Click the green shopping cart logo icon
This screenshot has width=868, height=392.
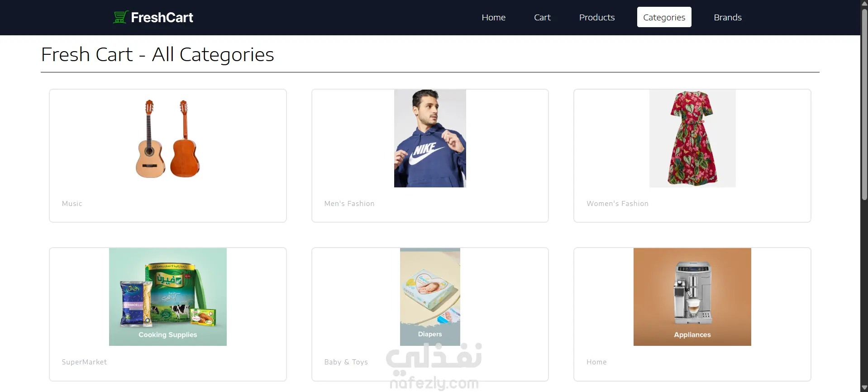coord(120,17)
